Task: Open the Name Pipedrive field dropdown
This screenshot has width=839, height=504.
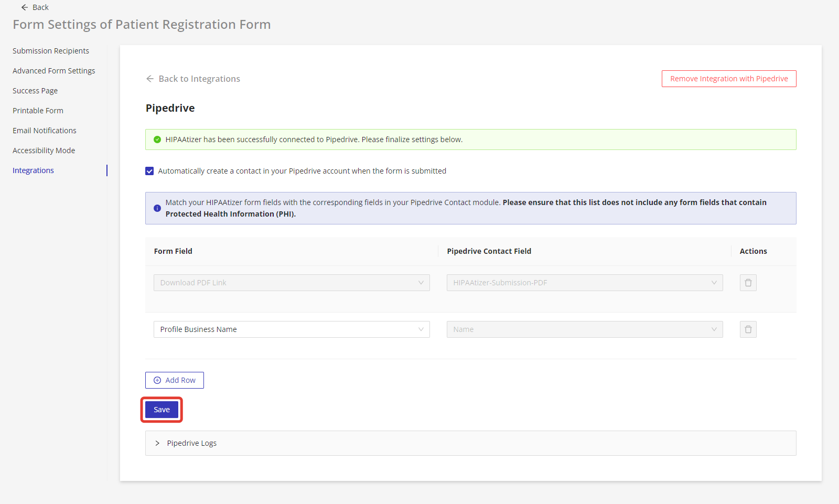Action: [x=584, y=329]
